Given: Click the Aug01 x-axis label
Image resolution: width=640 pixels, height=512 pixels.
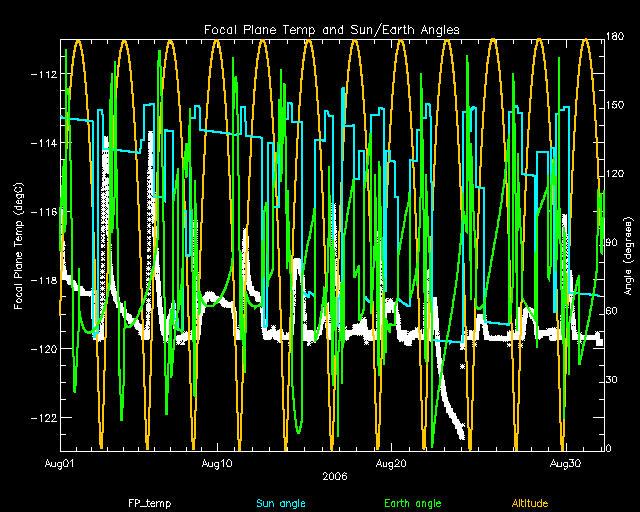Looking at the screenshot, I should pos(61,465).
